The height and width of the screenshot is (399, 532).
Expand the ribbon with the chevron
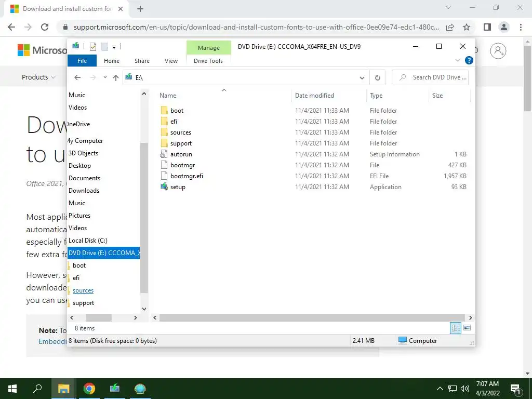coord(457,60)
